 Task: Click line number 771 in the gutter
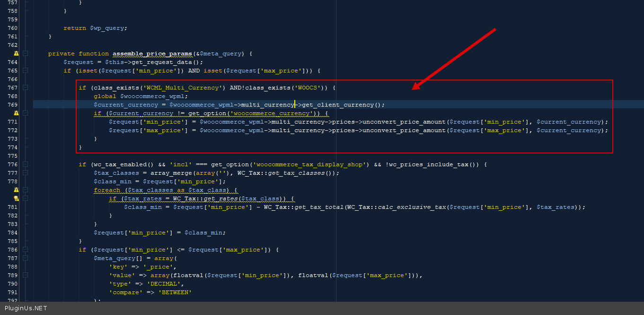(x=13, y=122)
